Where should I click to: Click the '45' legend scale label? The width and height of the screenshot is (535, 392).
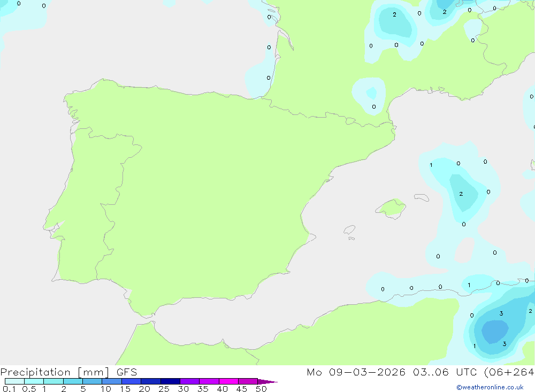[x=242, y=389]
